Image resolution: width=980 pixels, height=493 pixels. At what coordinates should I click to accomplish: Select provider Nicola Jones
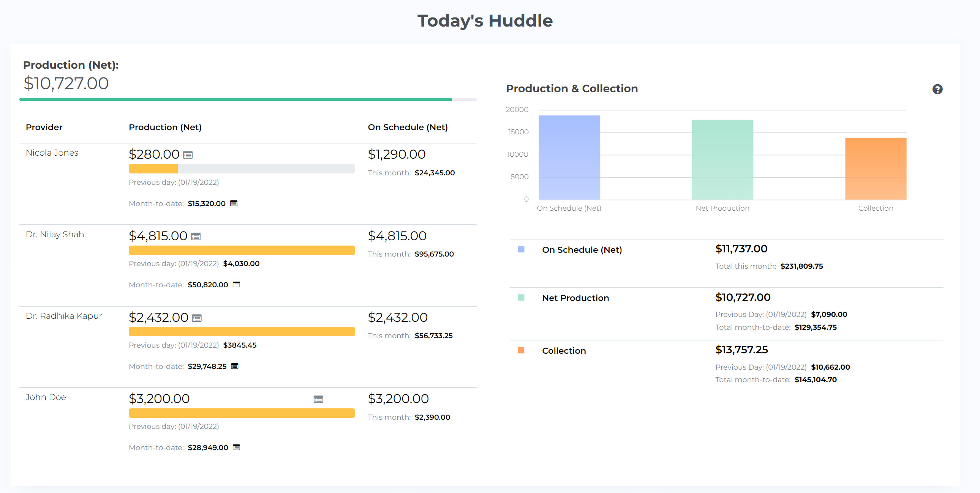pos(52,153)
